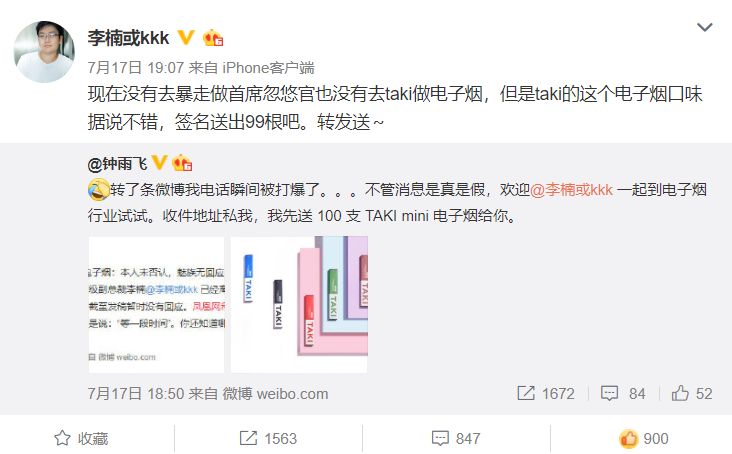
Task: Click the quoted post's 7月17日 18:50 timestamp
Action: (x=135, y=394)
